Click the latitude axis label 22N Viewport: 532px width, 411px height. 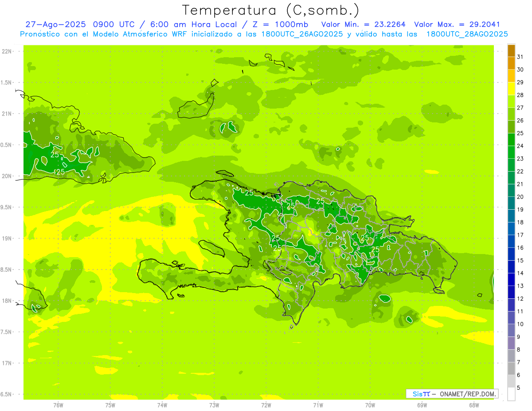point(7,51)
